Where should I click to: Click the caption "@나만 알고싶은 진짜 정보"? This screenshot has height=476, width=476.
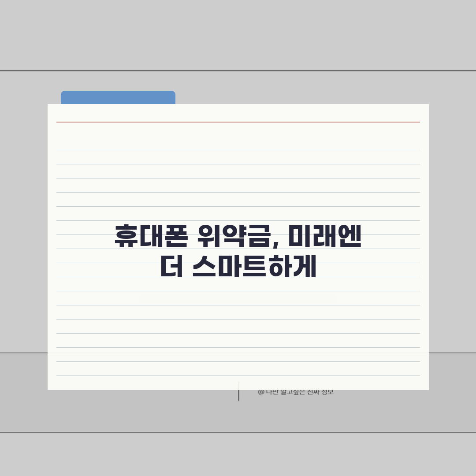(296, 392)
